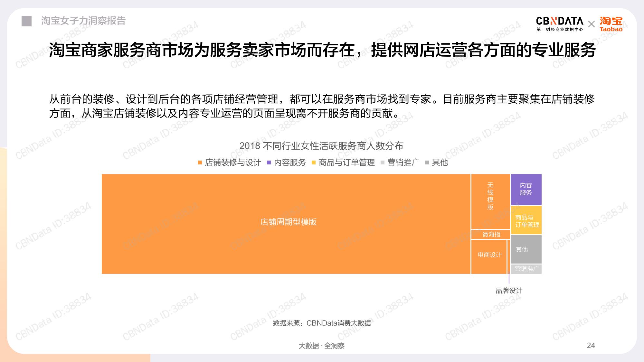644x362 pixels.
Task: Click the orange 店铺装修与设计 legend swatch
Action: tap(200, 163)
